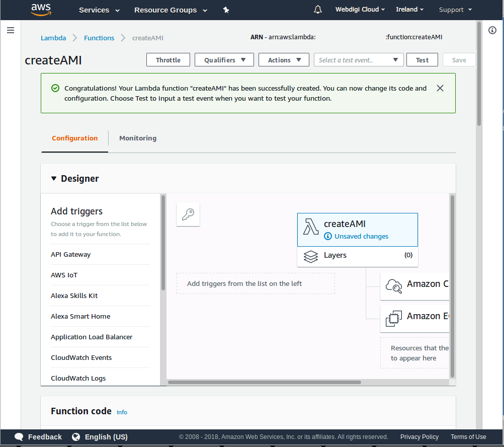
Task: Click the main page vertical scrollbar
Action: pyautogui.click(x=479, y=74)
